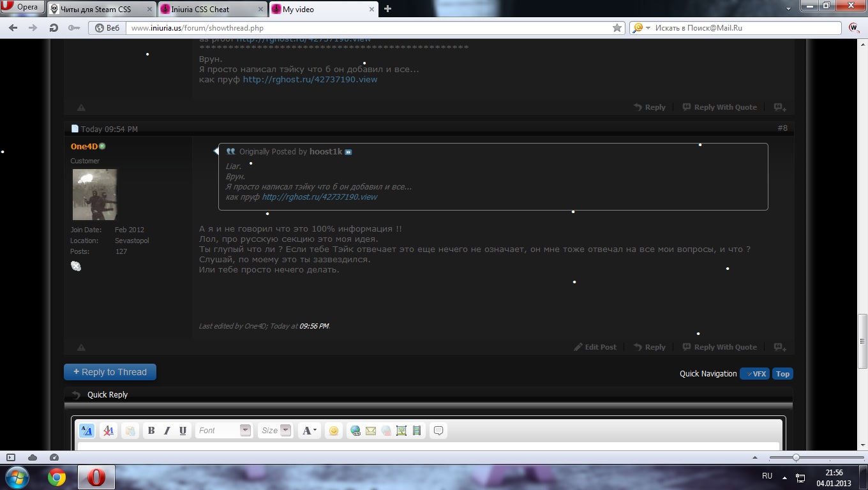Click Reply under One4D's post #8
The image size is (868, 490).
coord(650,347)
